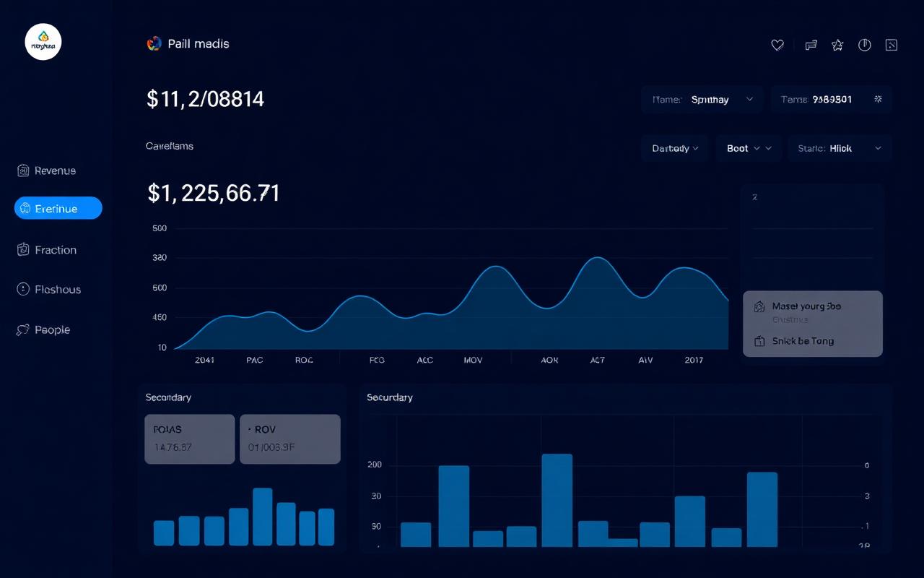Select the FOIAS metric card
Viewport: 924px width, 578px height.
click(189, 439)
